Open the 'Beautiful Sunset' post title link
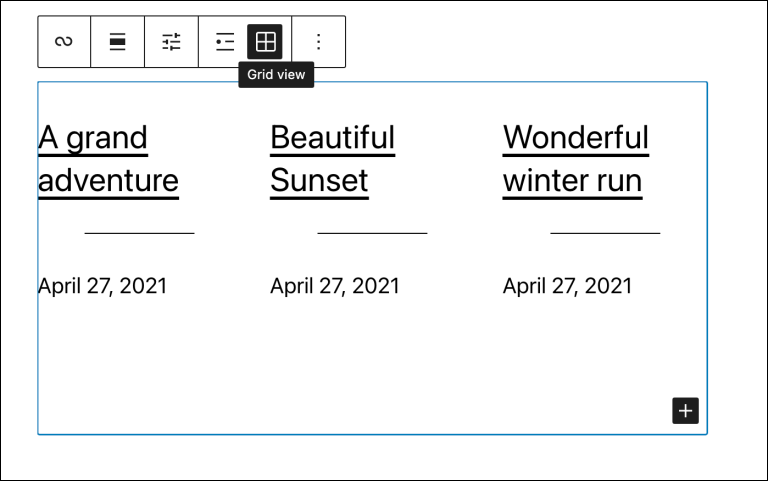768x481 pixels. (x=333, y=159)
